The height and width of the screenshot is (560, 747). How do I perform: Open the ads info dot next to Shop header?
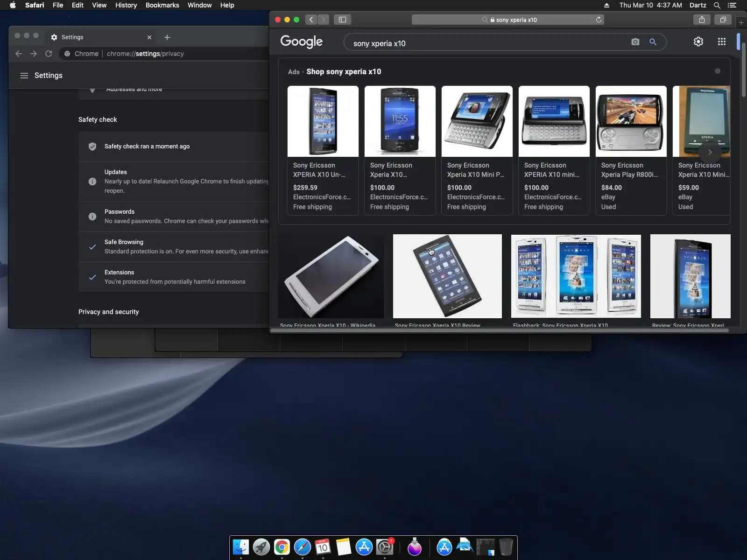[718, 71]
